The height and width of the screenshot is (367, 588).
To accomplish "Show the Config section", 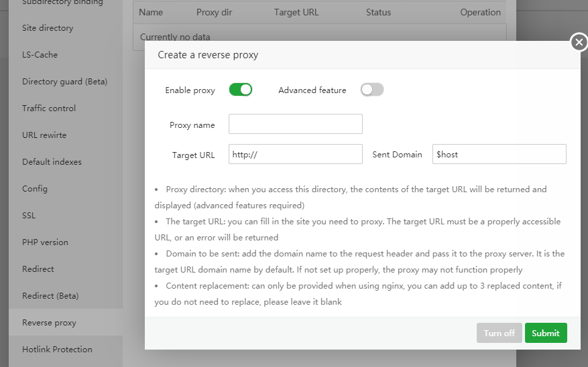I will [35, 189].
